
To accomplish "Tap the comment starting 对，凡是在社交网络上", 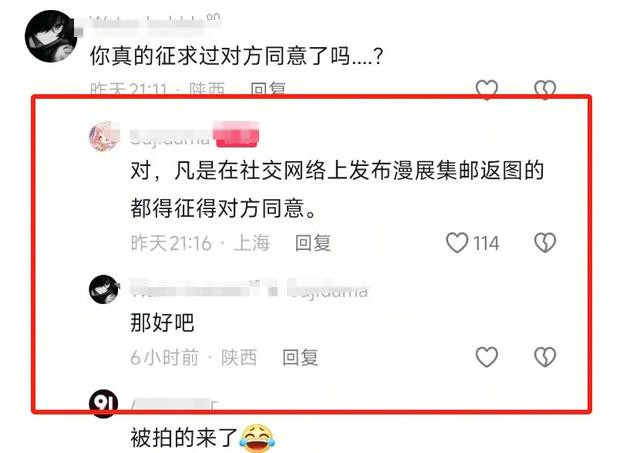I will [337, 189].
